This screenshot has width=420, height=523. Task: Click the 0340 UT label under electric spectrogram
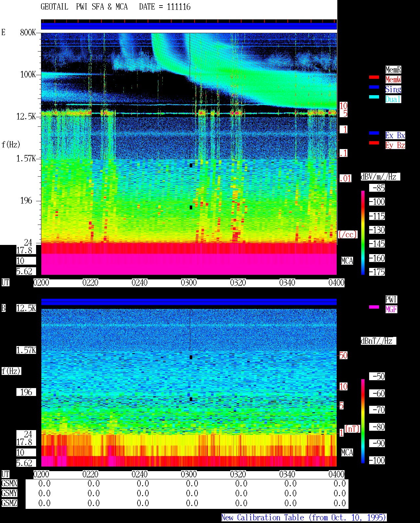(287, 283)
